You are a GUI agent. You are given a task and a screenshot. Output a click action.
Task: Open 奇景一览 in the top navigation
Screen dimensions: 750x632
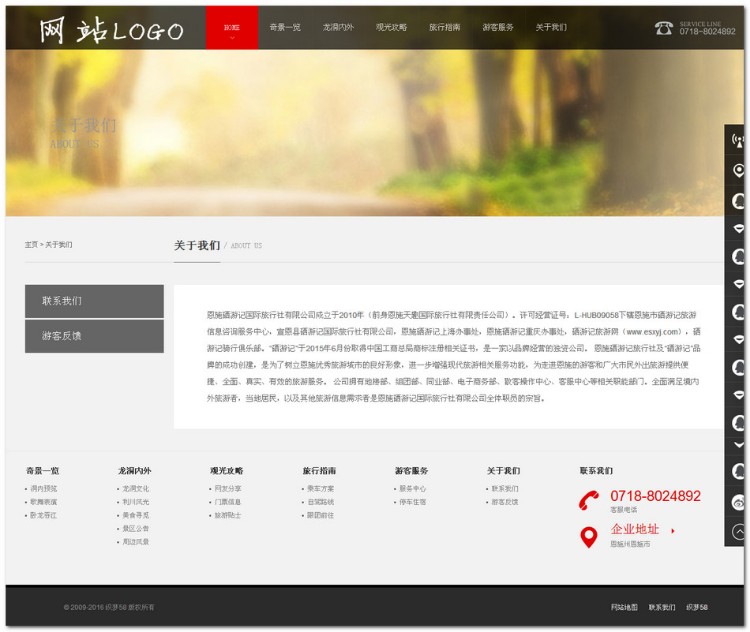(x=285, y=27)
